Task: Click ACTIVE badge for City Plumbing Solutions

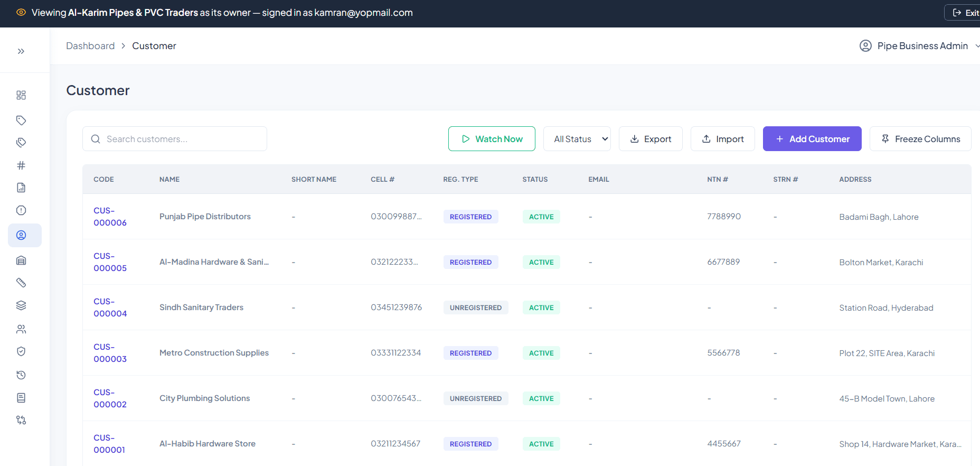Action: (541, 398)
